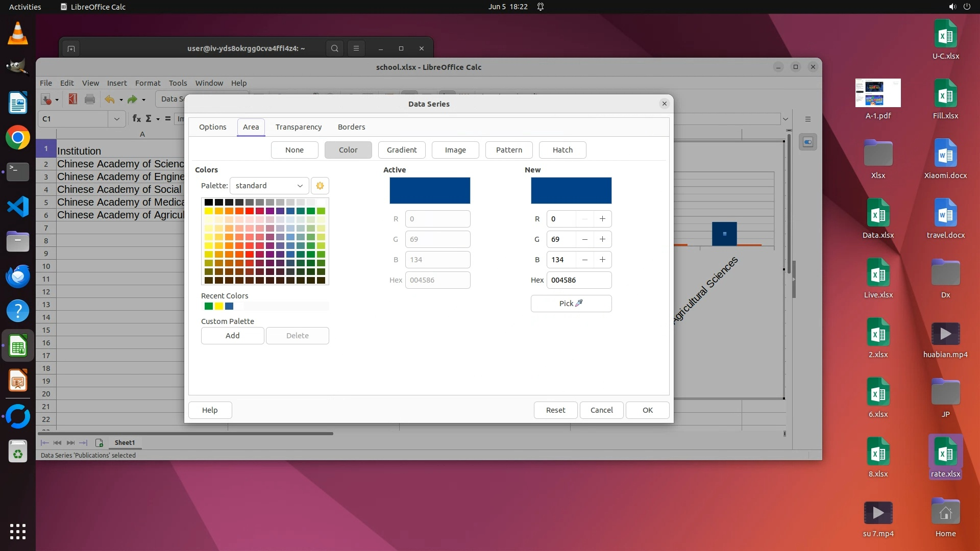Click the Undo arrow icon
Image resolution: width=980 pixels, height=551 pixels.
pos(109,99)
